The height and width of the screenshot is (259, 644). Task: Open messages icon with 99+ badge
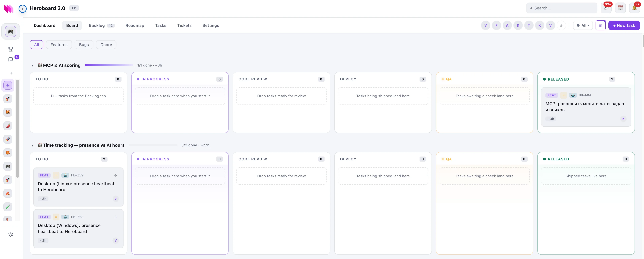point(606,8)
